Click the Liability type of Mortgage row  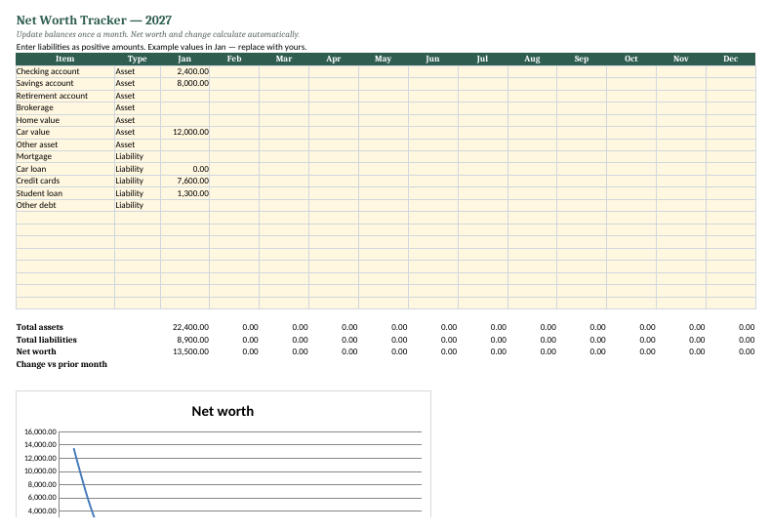click(x=138, y=156)
